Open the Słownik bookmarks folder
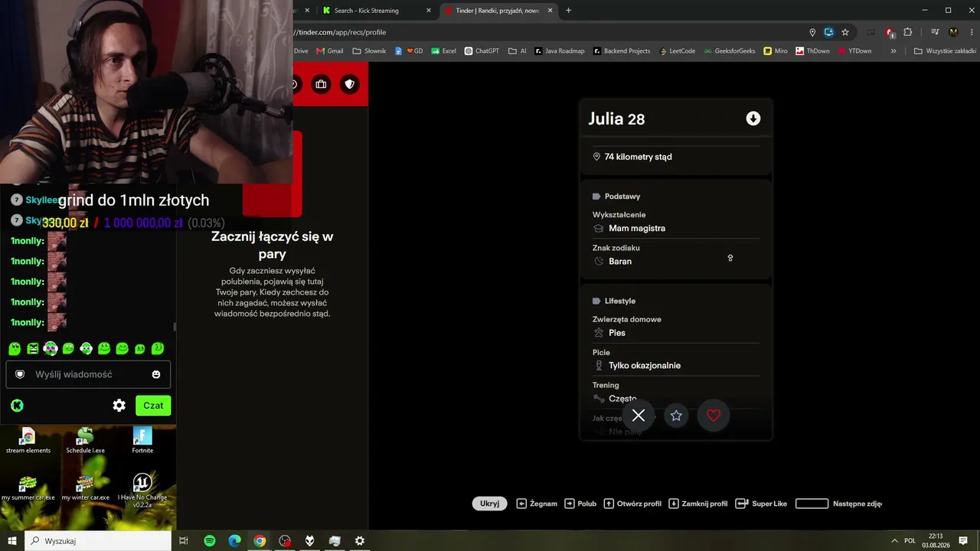Image resolution: width=980 pixels, height=551 pixels. point(369,51)
